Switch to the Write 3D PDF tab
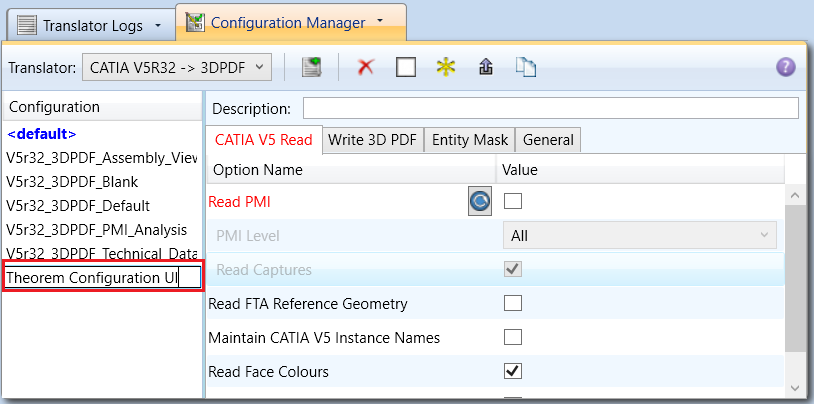Viewport: 814px width, 404px height. 373,140
